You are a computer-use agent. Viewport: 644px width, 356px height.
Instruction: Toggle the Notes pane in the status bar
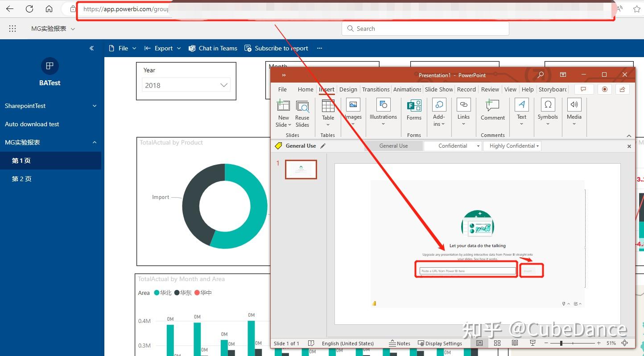point(400,343)
